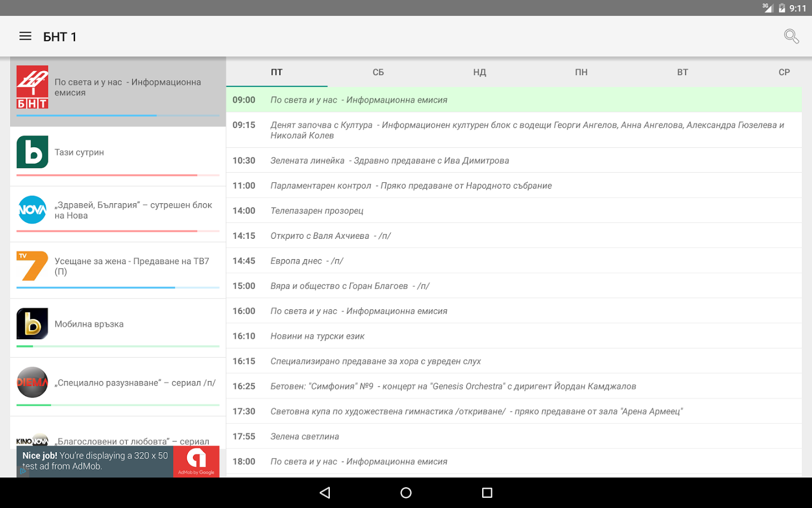
Task: Open the recent apps square button
Action: (487, 493)
